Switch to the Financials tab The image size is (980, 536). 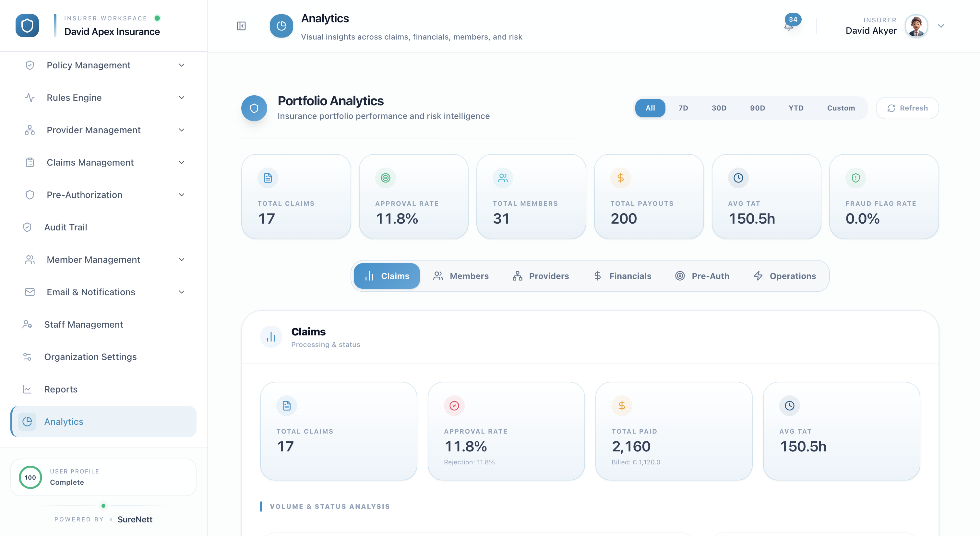(x=622, y=276)
